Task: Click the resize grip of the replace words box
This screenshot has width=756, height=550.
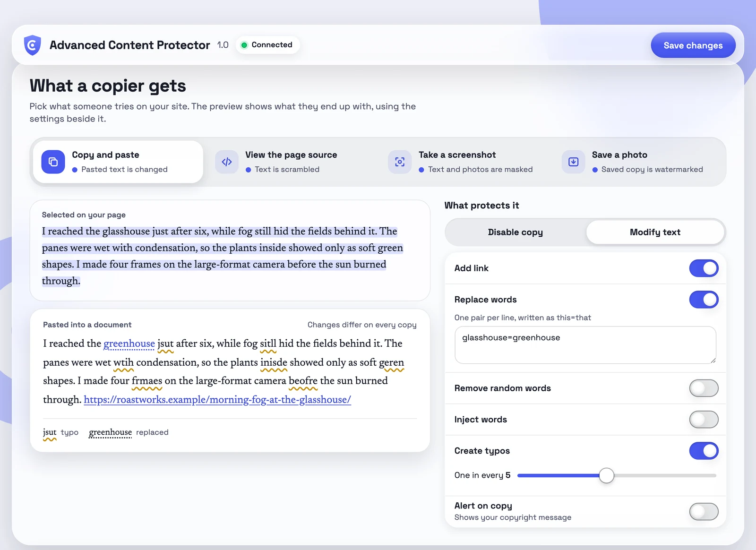Action: coord(713,360)
